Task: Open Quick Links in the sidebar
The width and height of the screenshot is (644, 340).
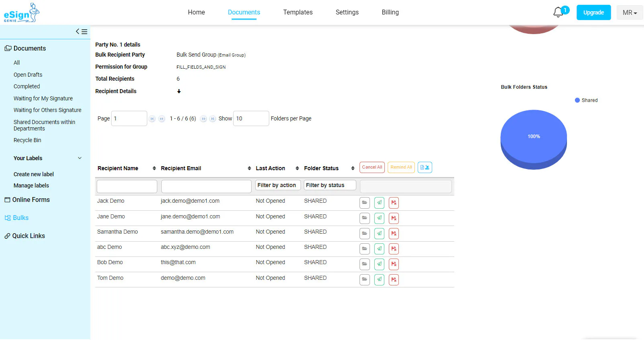Action: pos(25,236)
